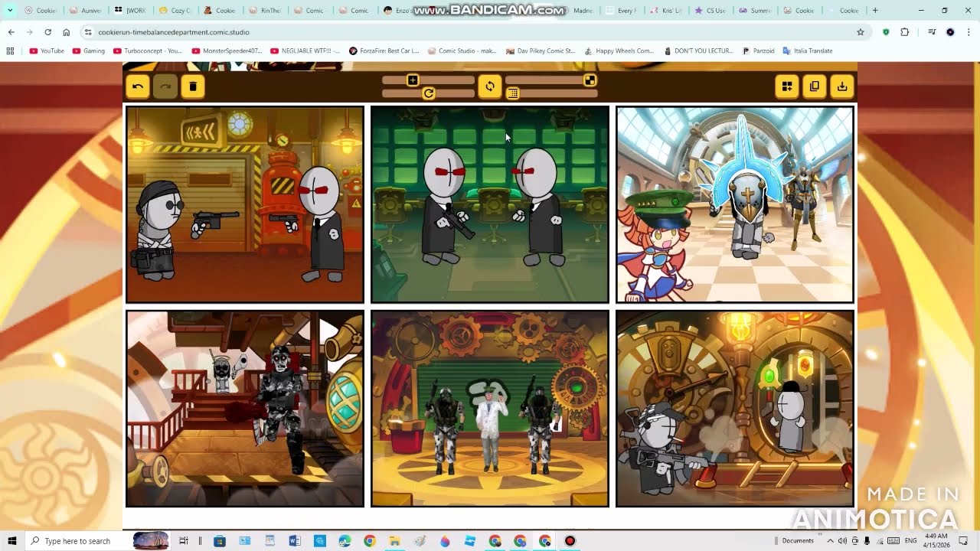Viewport: 980px width, 551px height.
Task: Reload the current page
Action: [x=47, y=32]
